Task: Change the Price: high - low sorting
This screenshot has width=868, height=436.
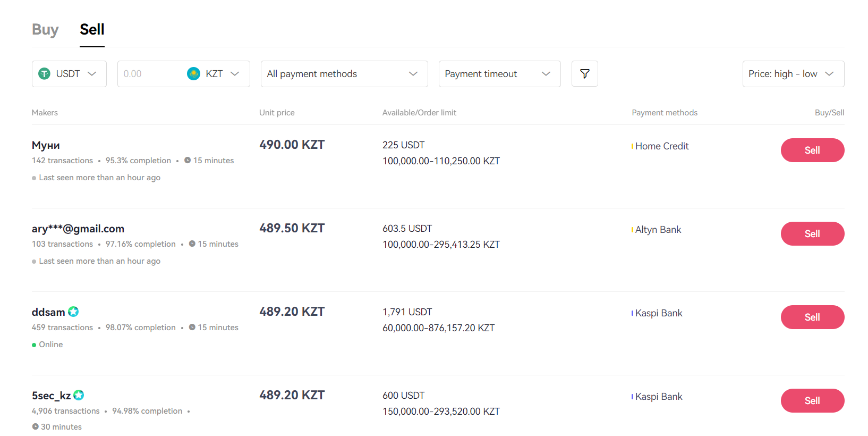Action: click(x=793, y=74)
